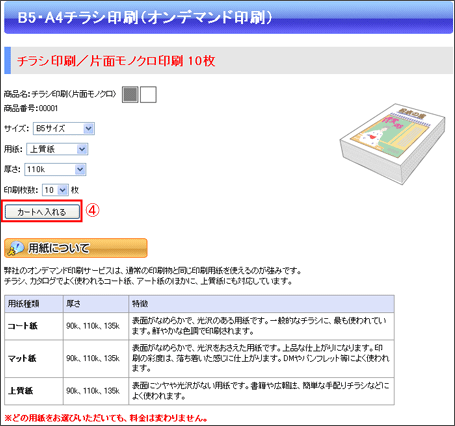
Task: Click the red note about 料金は変わりません
Action: pos(107,418)
